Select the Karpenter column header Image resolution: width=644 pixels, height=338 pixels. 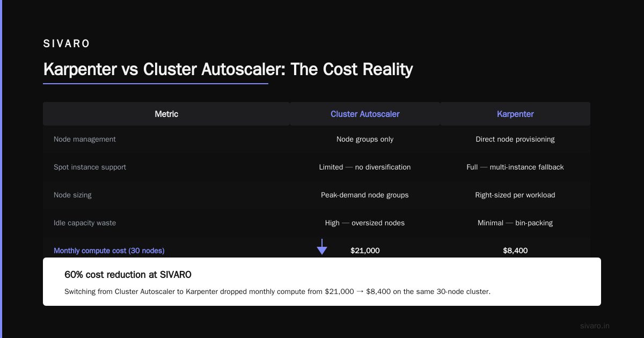[x=515, y=114]
